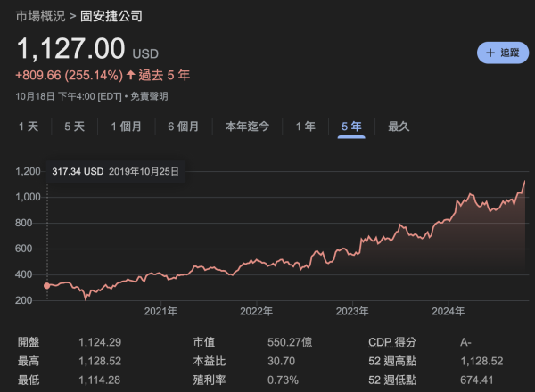
Task: Show the 最久 maximum range tab
Action: pyautogui.click(x=399, y=127)
